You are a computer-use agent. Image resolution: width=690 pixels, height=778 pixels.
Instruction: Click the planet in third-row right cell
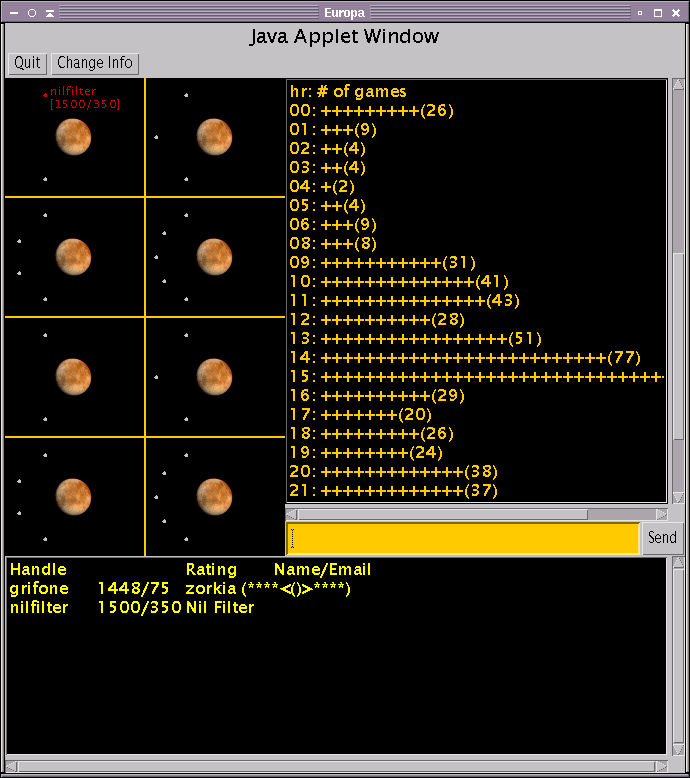tap(214, 376)
